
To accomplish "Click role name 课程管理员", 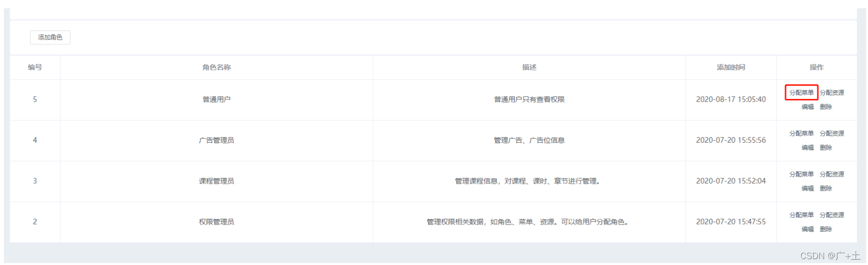I will pyautogui.click(x=216, y=181).
